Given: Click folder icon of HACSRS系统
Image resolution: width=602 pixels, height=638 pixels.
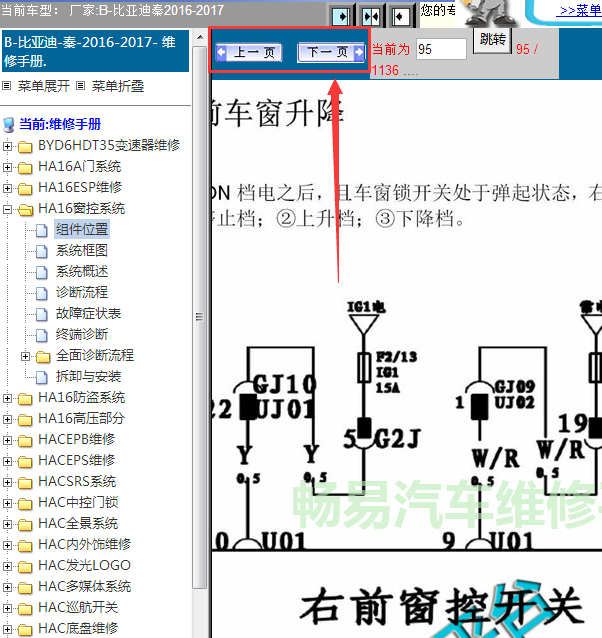Looking at the screenshot, I should [25, 483].
